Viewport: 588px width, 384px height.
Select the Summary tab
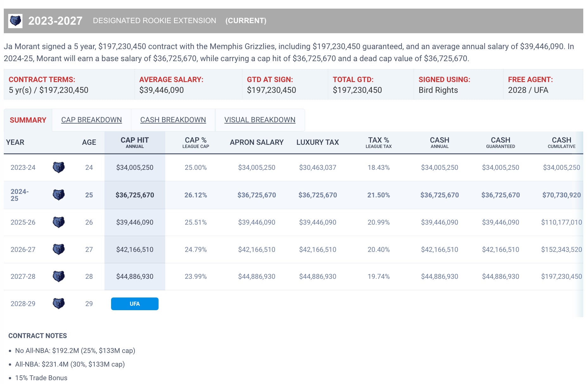pyautogui.click(x=28, y=120)
